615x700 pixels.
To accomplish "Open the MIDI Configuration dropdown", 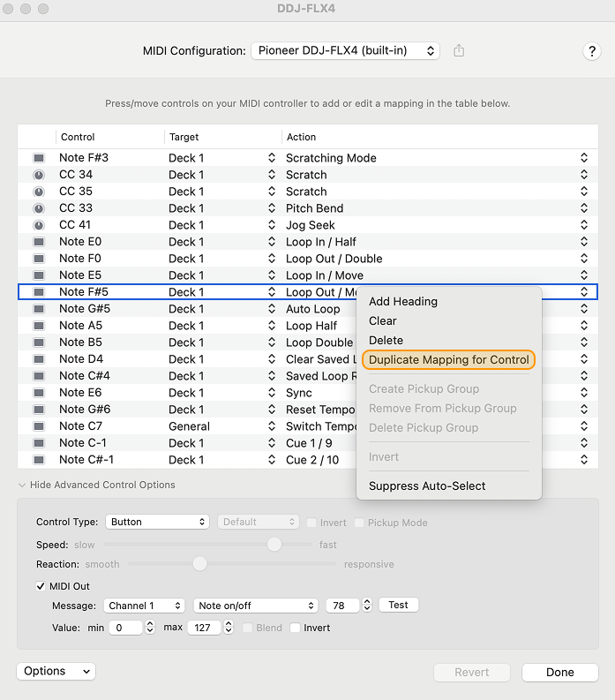I will (345, 51).
